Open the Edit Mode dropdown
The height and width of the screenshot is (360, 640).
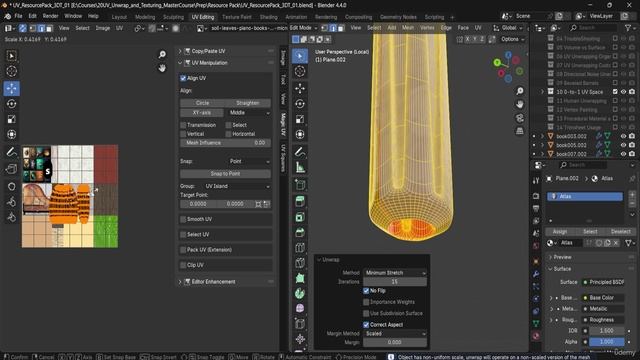coord(303,28)
